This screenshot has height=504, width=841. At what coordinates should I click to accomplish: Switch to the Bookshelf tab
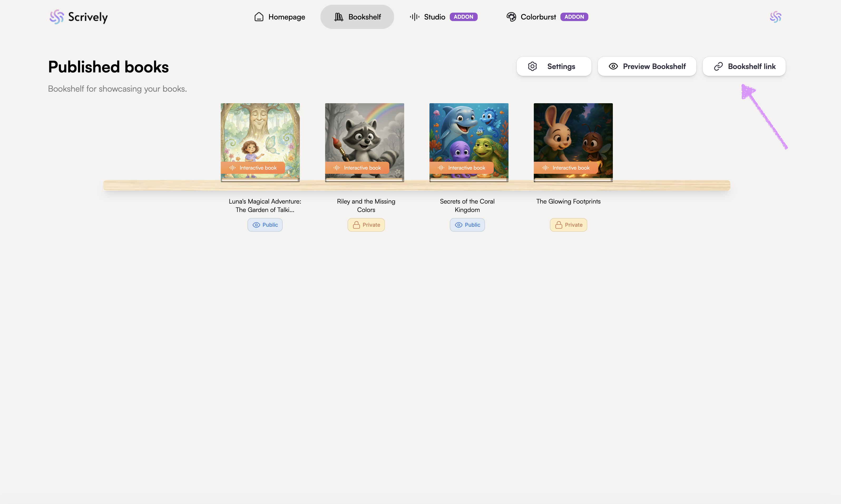[357, 17]
